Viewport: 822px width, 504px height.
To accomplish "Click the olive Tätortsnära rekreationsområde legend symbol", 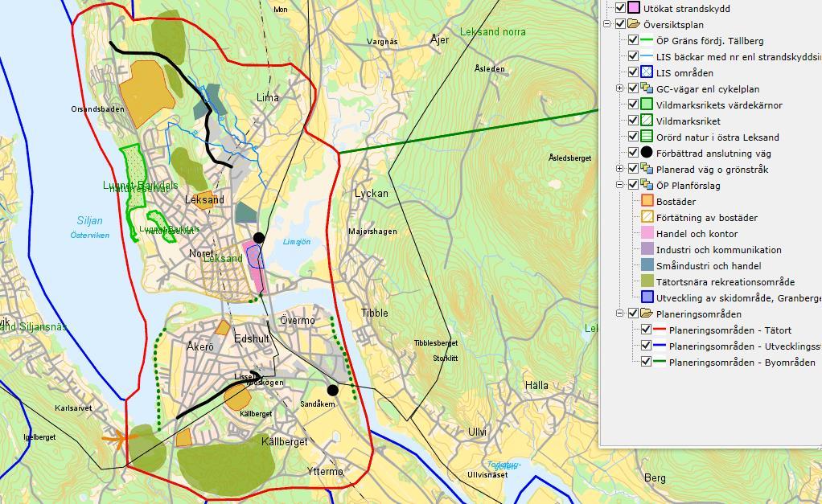I will [x=647, y=281].
